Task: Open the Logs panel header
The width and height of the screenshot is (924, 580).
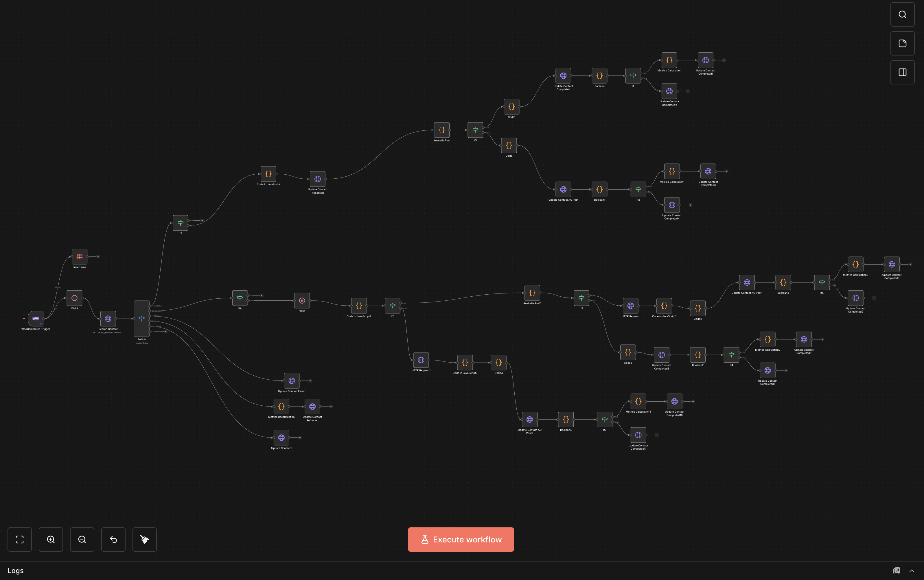Action: (x=462, y=571)
